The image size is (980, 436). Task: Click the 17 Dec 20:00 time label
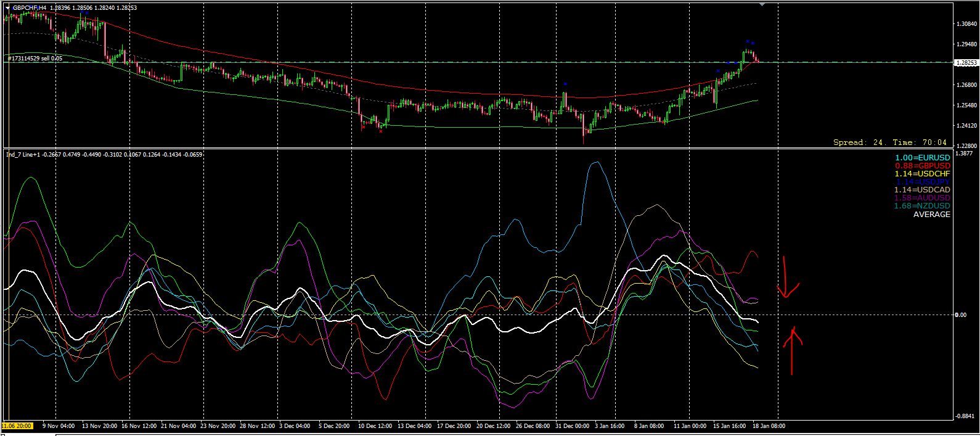click(x=454, y=426)
